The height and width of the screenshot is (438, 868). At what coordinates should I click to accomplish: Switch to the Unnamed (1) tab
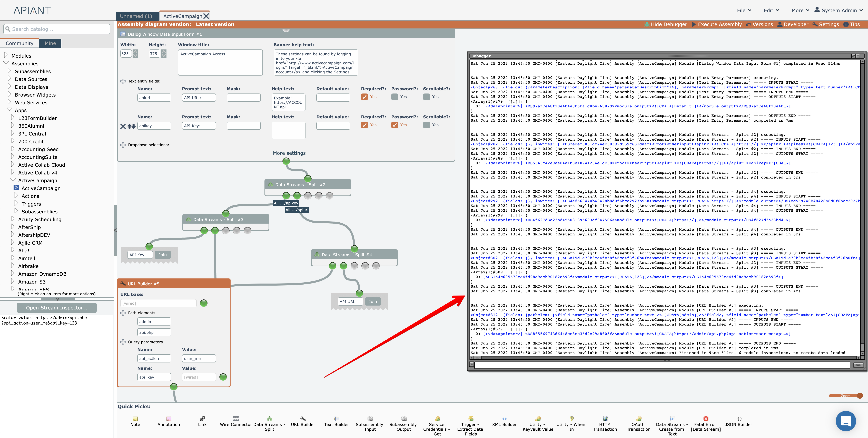pyautogui.click(x=136, y=16)
